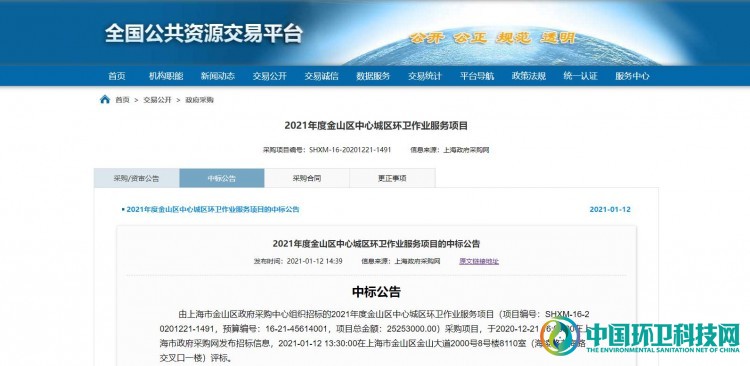Click 原文链接地址 link
Viewport: 750px width, 366px height.
click(479, 261)
